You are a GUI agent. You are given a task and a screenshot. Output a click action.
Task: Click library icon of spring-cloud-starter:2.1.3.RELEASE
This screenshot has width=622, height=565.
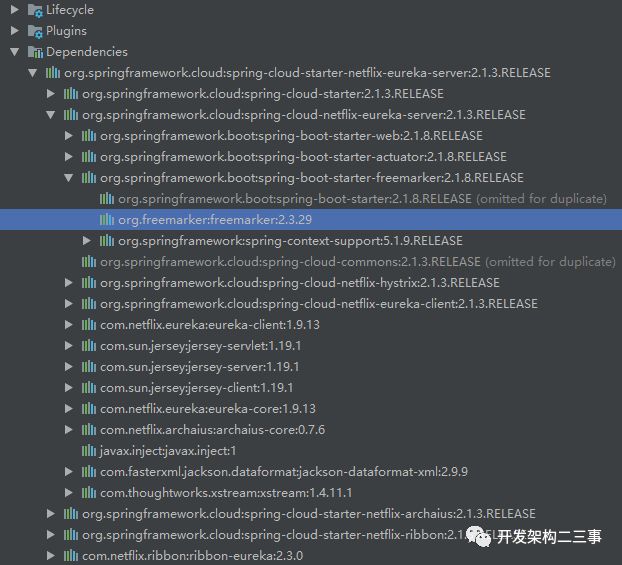tap(71, 94)
